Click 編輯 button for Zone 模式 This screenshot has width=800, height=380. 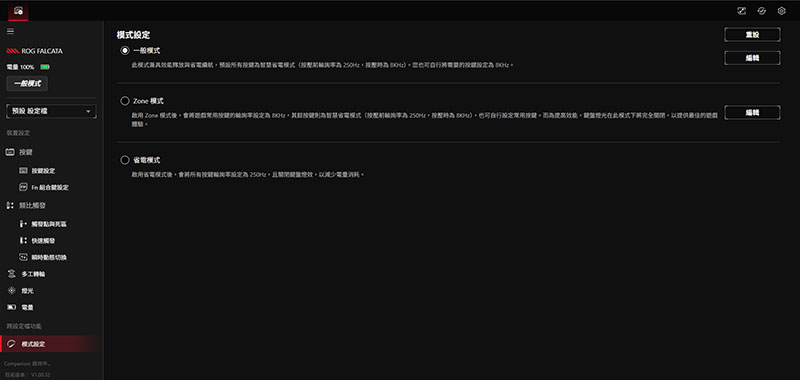[x=752, y=112]
